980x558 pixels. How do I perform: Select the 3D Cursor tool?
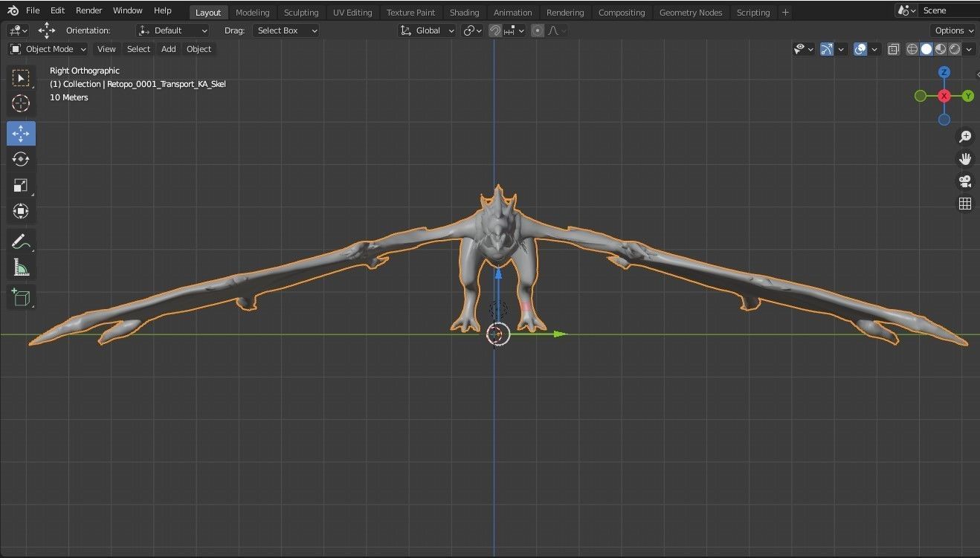[x=21, y=103]
